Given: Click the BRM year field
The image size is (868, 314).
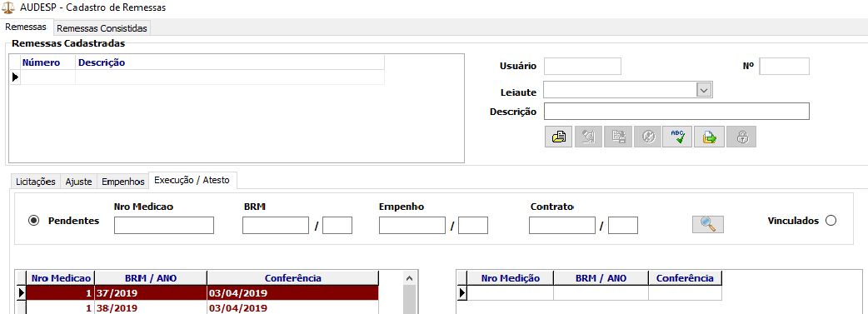Looking at the screenshot, I should click(x=337, y=226).
